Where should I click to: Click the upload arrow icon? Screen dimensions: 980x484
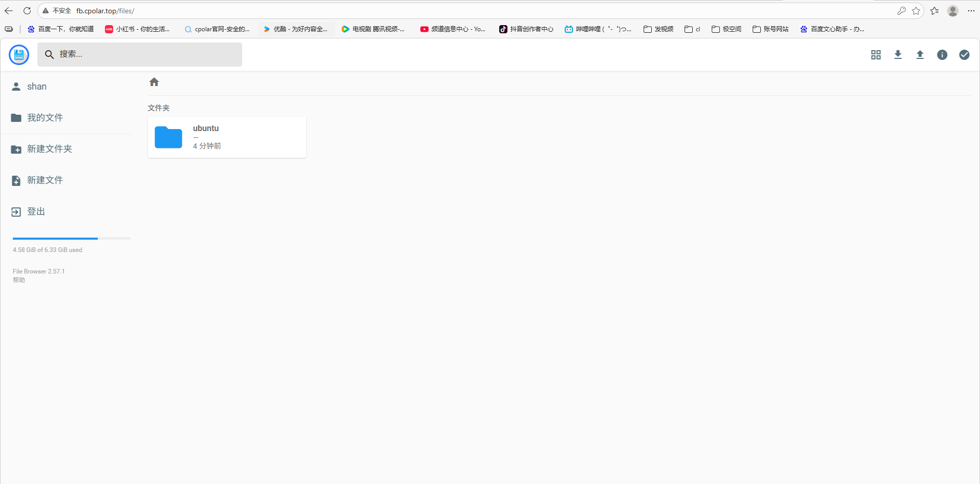(920, 55)
